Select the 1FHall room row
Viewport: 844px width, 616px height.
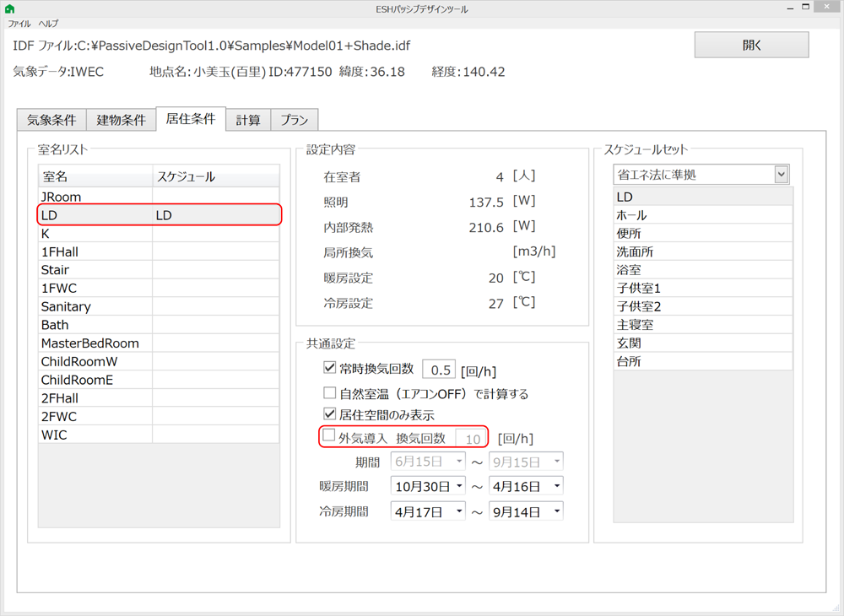click(x=159, y=251)
